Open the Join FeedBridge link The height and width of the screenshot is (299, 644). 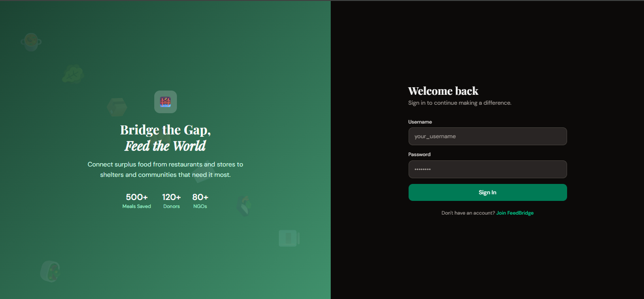tap(515, 213)
